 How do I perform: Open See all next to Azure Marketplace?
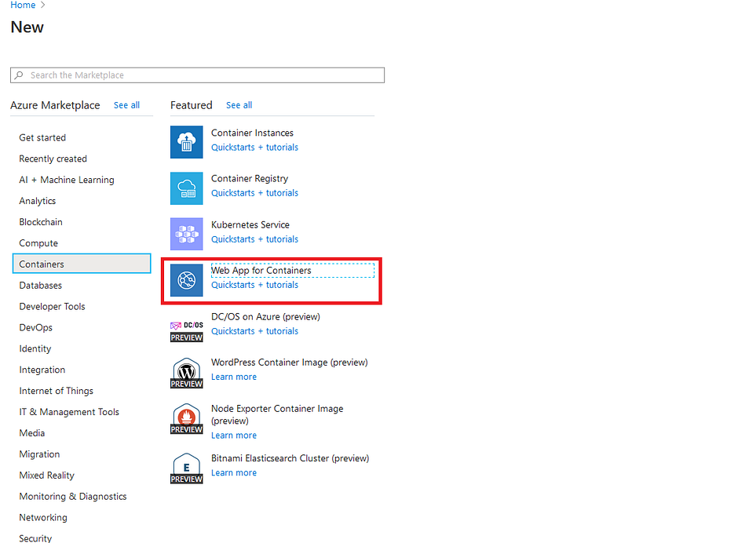(x=127, y=105)
